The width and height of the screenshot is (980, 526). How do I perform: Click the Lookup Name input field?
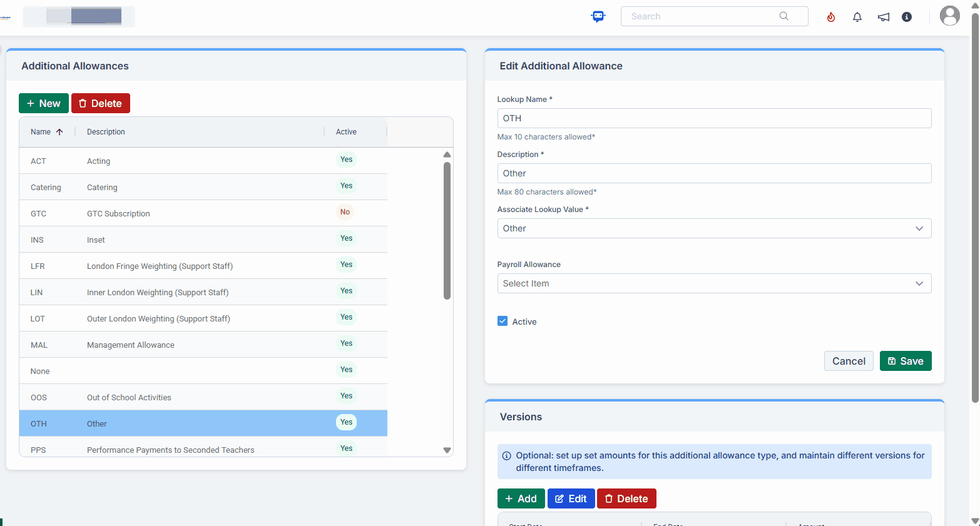point(714,118)
